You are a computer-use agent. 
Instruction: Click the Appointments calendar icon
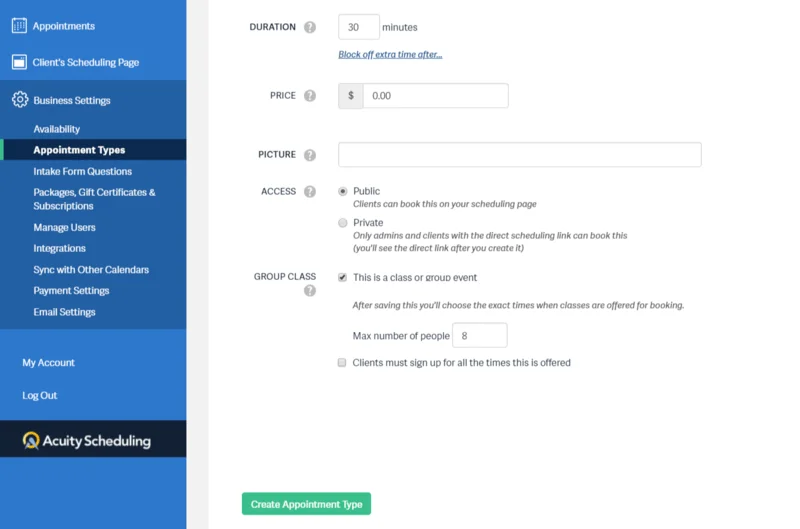click(x=18, y=26)
